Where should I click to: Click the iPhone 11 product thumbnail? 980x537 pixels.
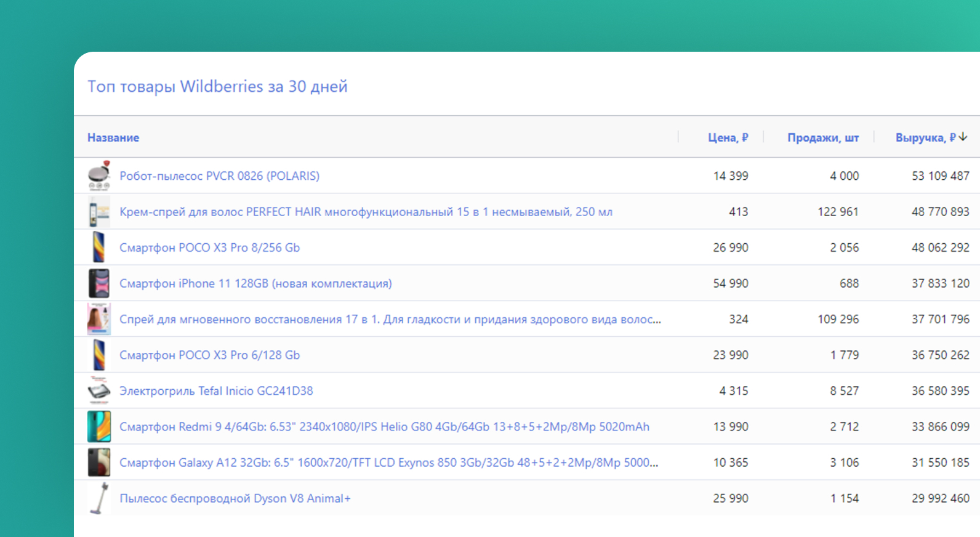98,283
